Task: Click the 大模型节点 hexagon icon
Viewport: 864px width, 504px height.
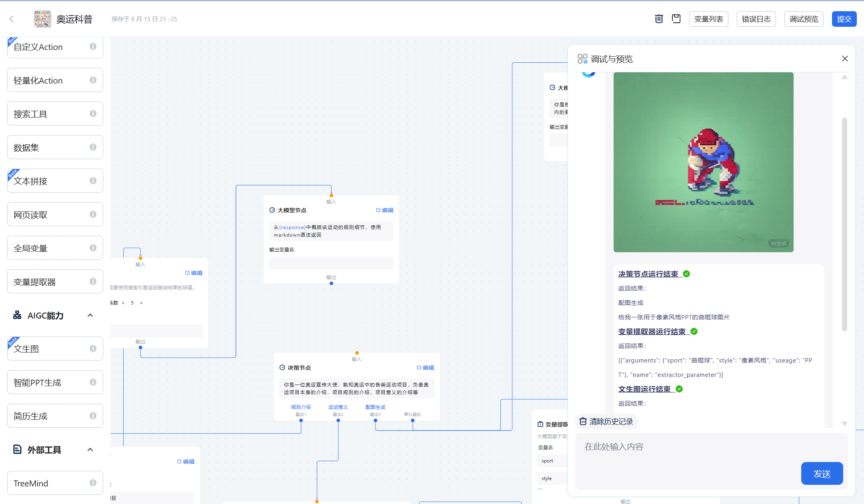Action: click(x=272, y=210)
